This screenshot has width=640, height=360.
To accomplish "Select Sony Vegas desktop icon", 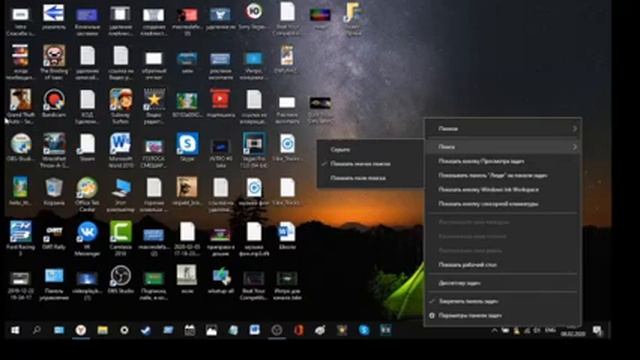I will [254, 16].
